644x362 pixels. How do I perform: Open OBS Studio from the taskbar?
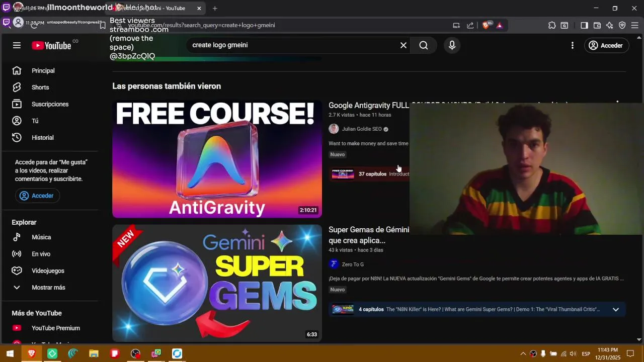(136, 353)
